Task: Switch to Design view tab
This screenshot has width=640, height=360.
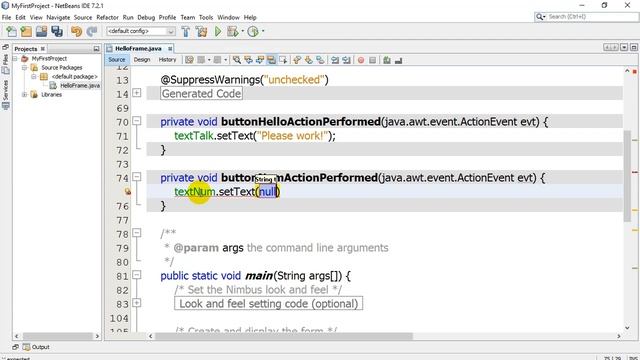Action: 142,60
